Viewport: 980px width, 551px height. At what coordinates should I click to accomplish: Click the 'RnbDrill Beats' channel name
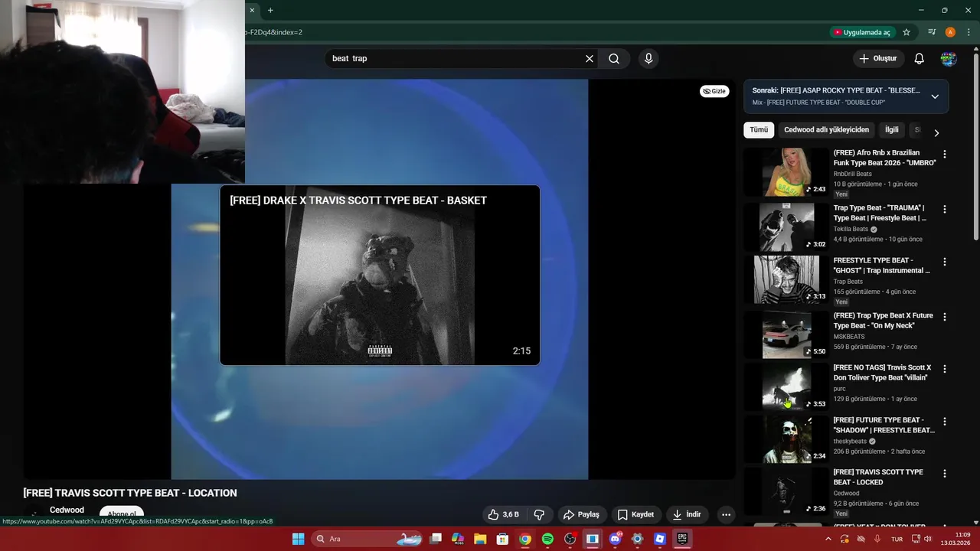pyautogui.click(x=852, y=174)
